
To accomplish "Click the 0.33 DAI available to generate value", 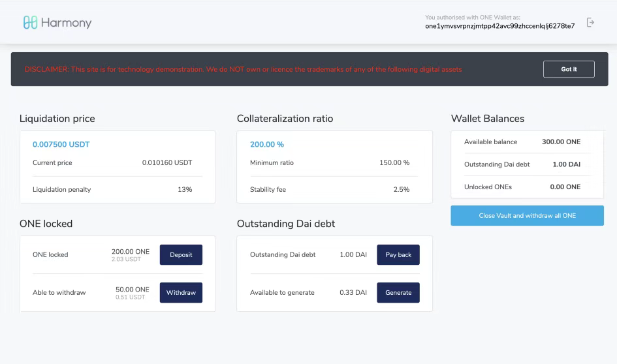I will pyautogui.click(x=353, y=292).
